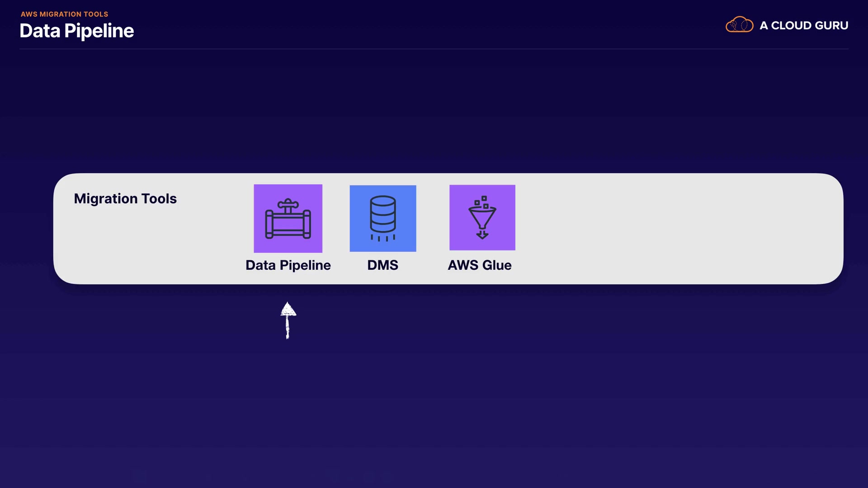The height and width of the screenshot is (488, 868).
Task: Click empty right side of gray panel
Action: pyautogui.click(x=678, y=228)
